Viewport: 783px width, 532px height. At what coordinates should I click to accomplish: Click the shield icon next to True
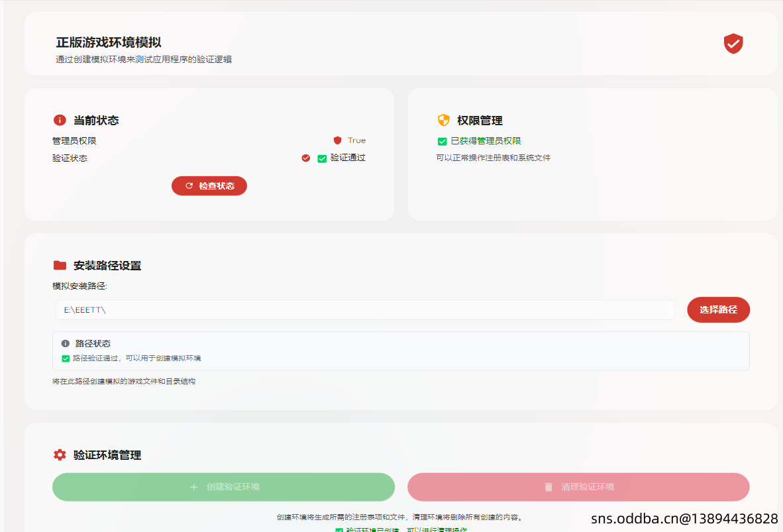(337, 140)
